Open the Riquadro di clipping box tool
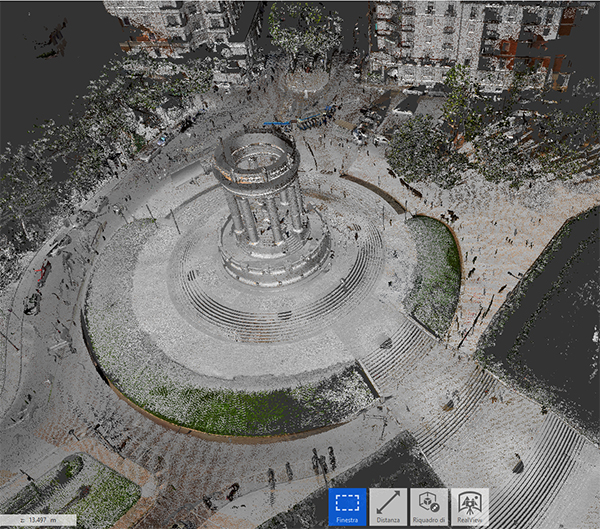Screen dimensions: 600x529 click(x=429, y=507)
